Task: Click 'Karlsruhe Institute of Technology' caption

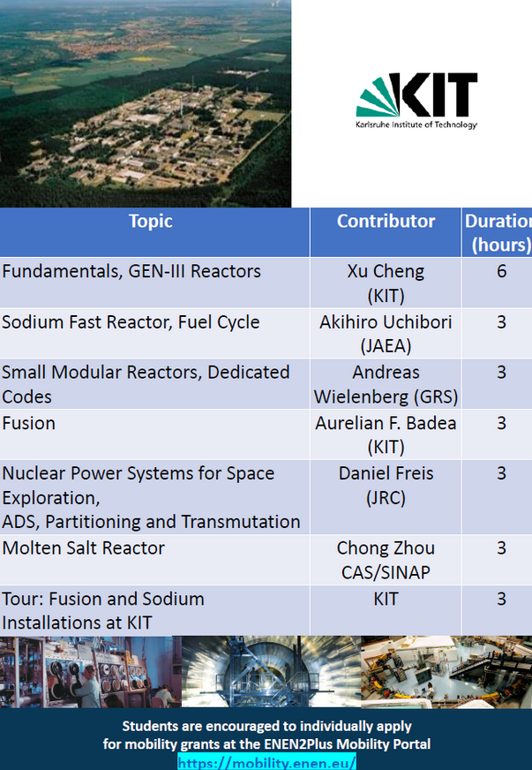Action: [x=416, y=125]
